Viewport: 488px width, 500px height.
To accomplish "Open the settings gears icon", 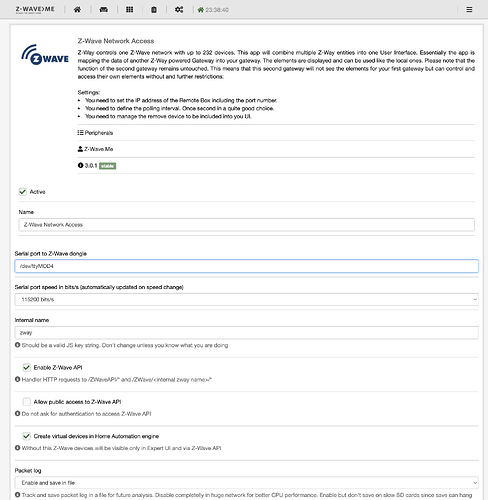I will (x=179, y=10).
